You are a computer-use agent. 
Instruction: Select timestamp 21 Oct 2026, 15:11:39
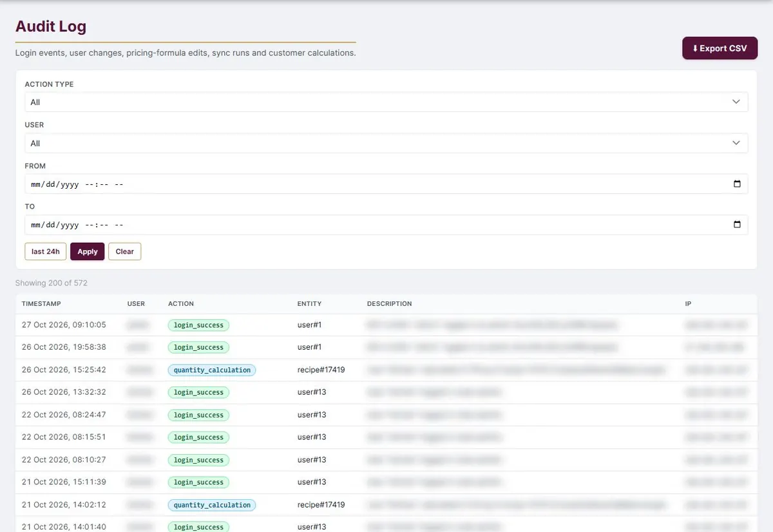coord(64,482)
